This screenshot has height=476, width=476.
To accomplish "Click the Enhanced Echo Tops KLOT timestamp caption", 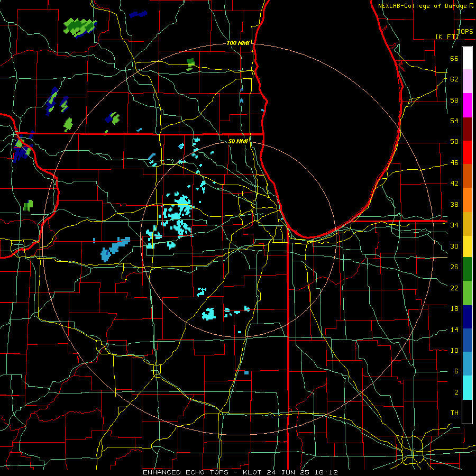I will (240, 472).
